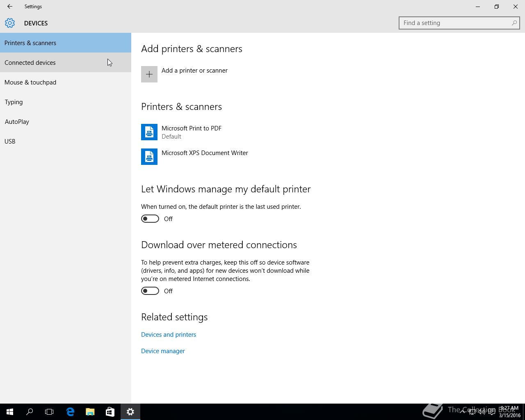Select the Microsoft Print to PDF printer icon
Viewport: 525px width, 420px height.
click(x=149, y=132)
